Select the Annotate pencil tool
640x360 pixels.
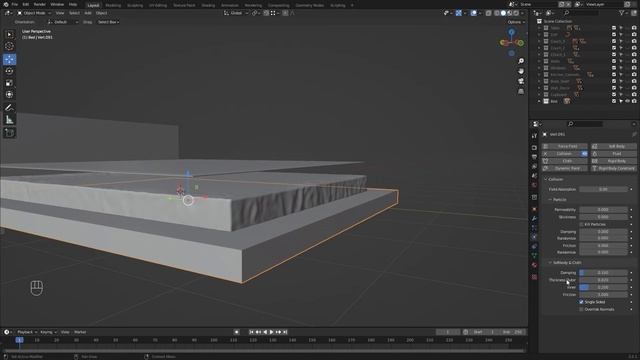pyautogui.click(x=9, y=107)
